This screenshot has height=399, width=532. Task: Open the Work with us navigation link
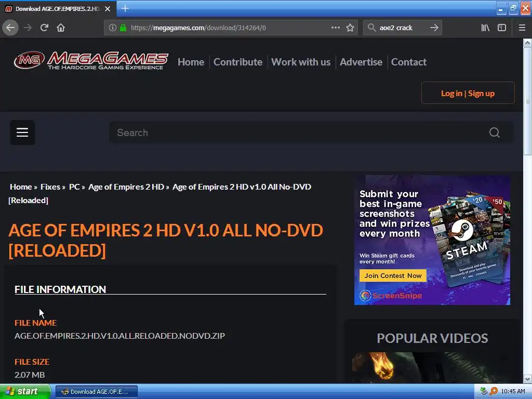tap(301, 62)
